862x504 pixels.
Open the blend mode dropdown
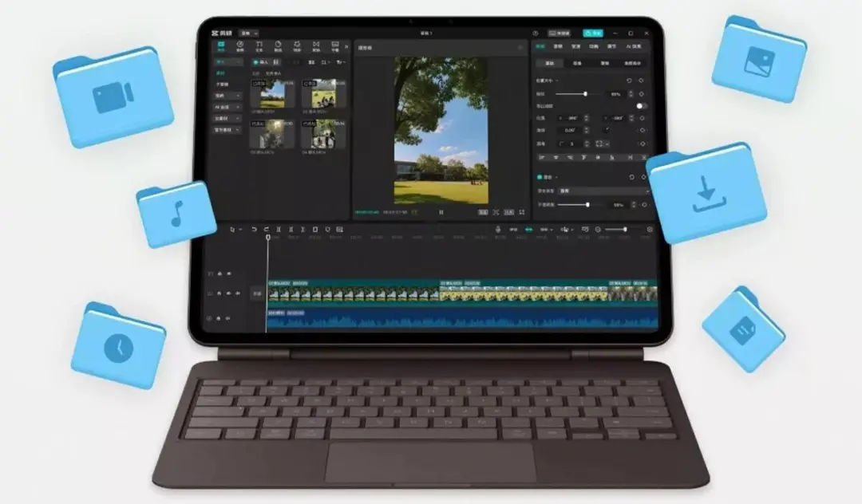click(603, 191)
